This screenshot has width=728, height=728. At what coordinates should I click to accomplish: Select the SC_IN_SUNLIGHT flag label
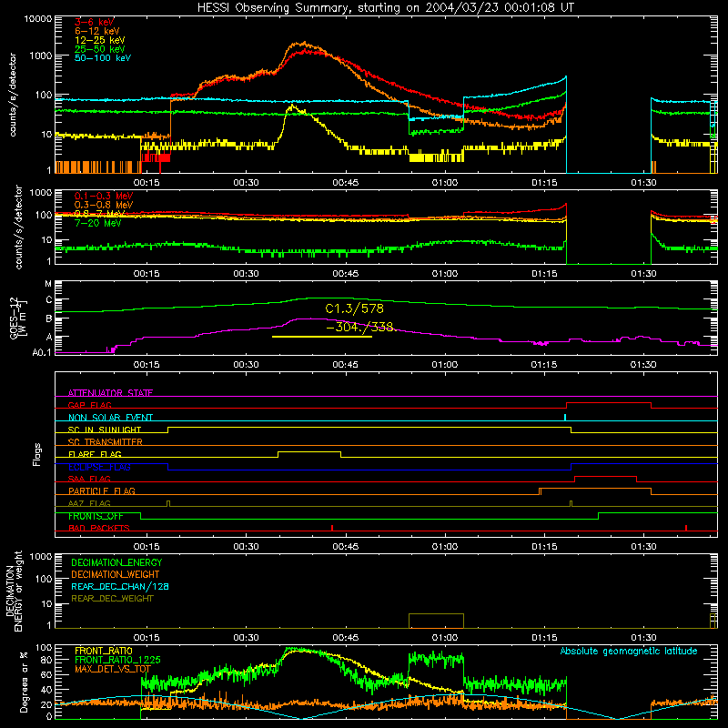click(105, 430)
